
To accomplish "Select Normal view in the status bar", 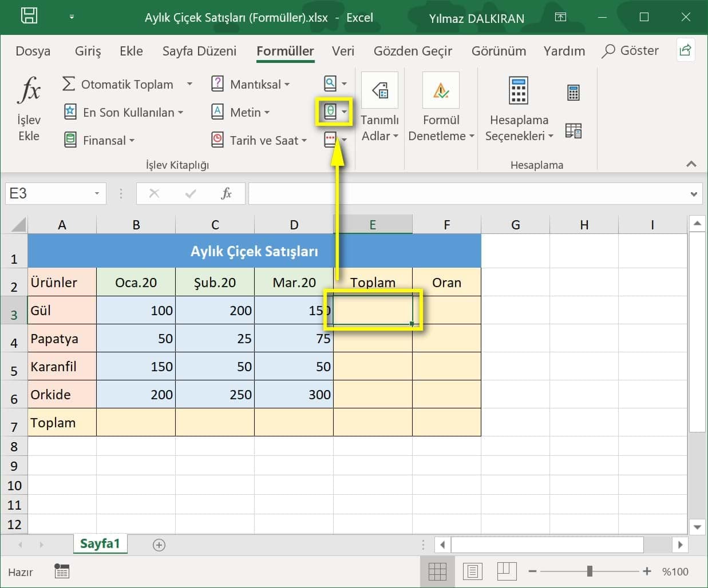I will tap(438, 571).
